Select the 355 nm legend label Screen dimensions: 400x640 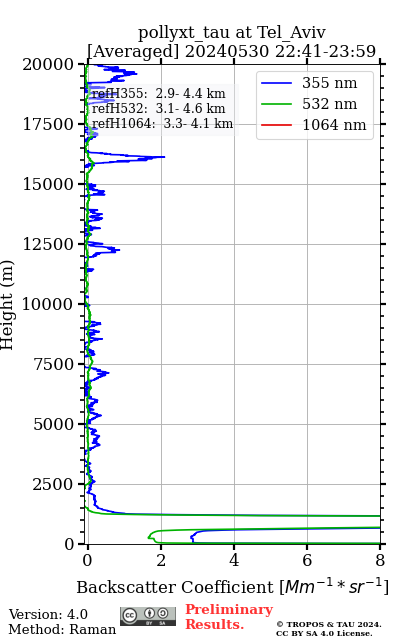(x=329, y=83)
